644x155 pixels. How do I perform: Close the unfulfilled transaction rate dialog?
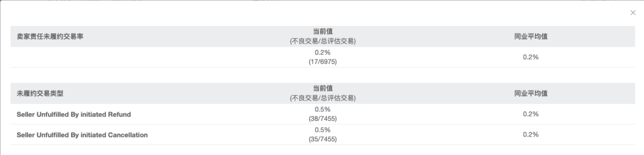pos(633,13)
